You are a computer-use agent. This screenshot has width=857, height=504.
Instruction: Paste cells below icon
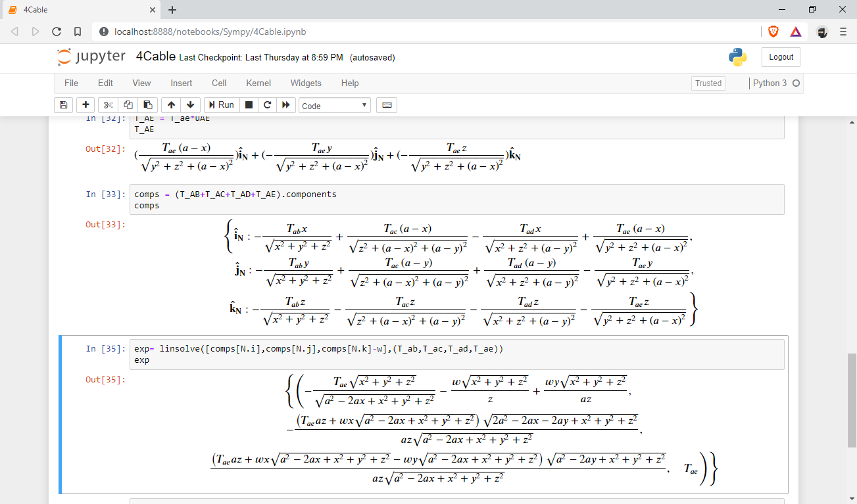tap(148, 105)
